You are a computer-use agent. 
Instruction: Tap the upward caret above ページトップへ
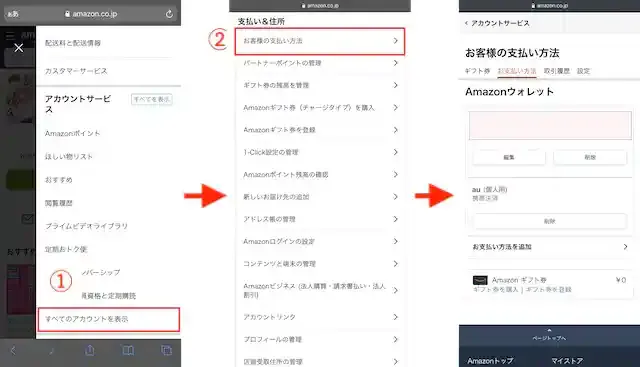pyautogui.click(x=549, y=330)
